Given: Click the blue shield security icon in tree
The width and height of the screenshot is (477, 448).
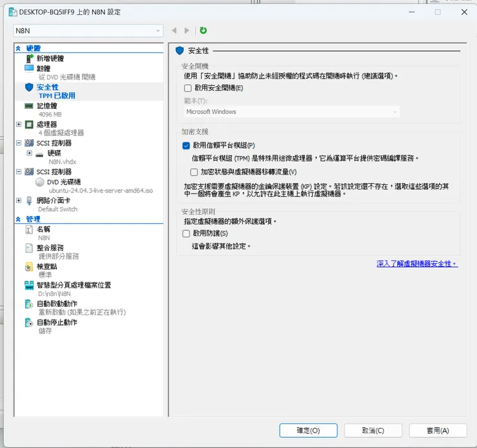Looking at the screenshot, I should coord(29,88).
